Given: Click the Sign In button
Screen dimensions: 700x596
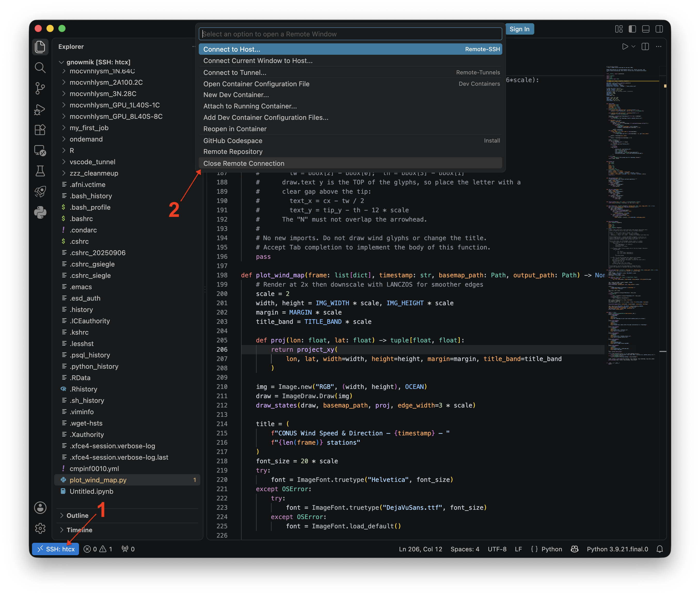Looking at the screenshot, I should click(x=519, y=29).
